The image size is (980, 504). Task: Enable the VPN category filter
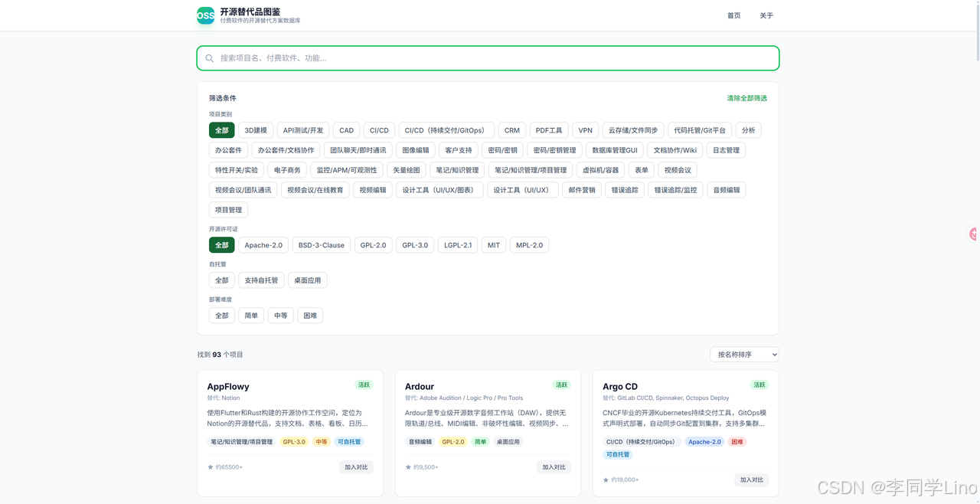tap(586, 130)
